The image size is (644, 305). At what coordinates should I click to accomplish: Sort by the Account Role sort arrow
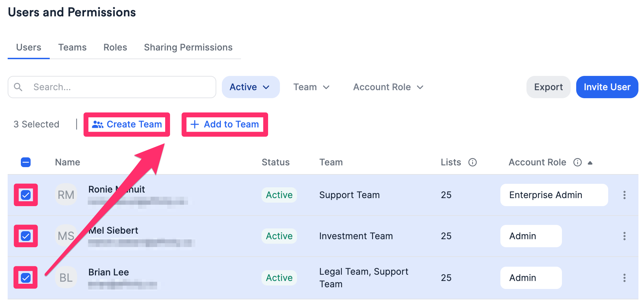590,163
